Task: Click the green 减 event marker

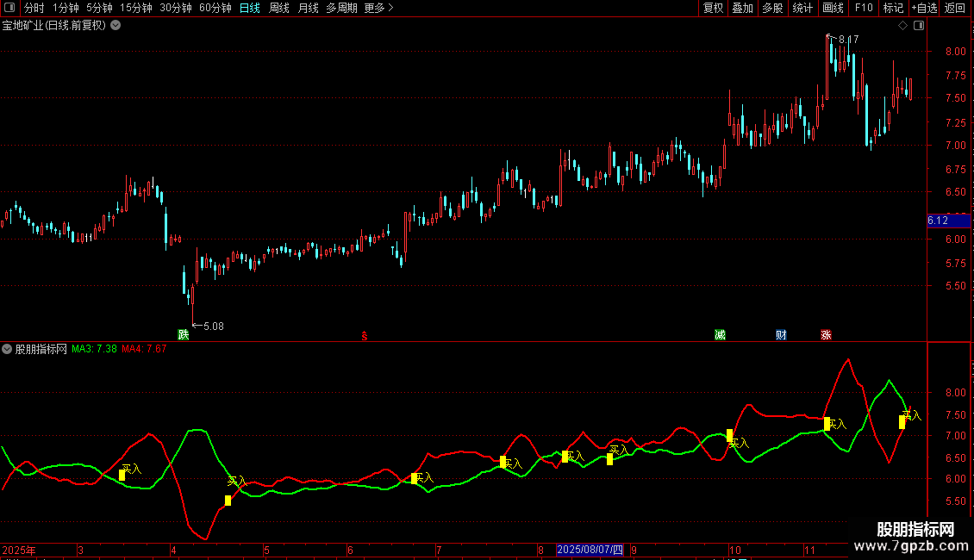Action: coord(720,334)
